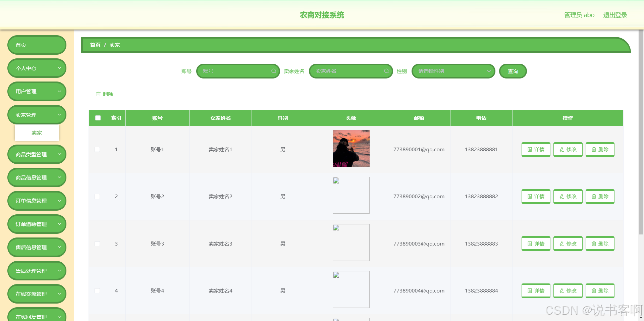Open 详情 for row 账号2
The width and height of the screenshot is (644, 321).
[x=536, y=197]
